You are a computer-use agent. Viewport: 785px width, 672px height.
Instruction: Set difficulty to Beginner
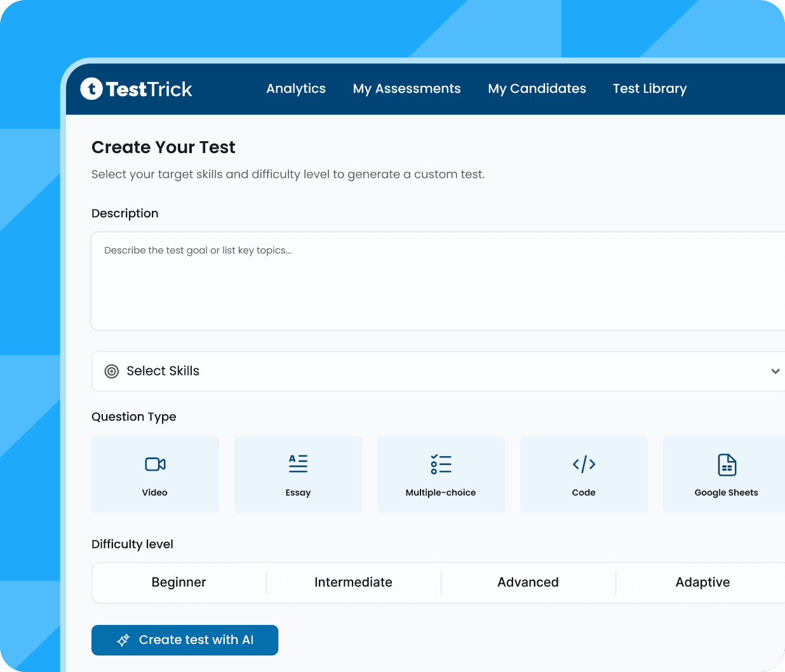[179, 582]
